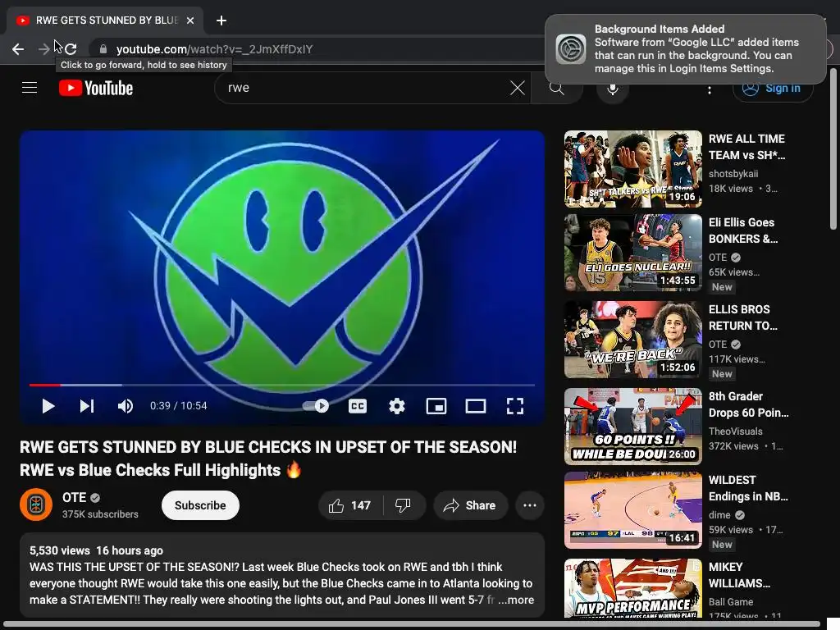The height and width of the screenshot is (630, 840).
Task: Open a new browser tab with plus icon
Action: tap(221, 21)
